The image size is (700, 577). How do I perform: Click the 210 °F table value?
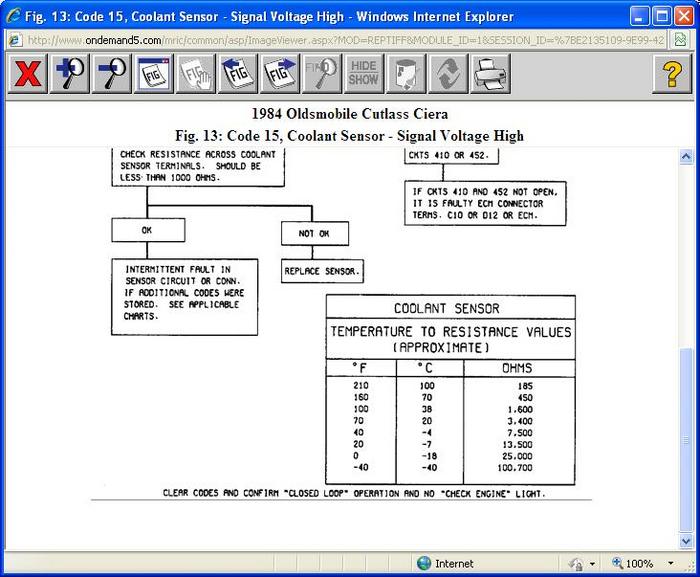[x=361, y=385]
